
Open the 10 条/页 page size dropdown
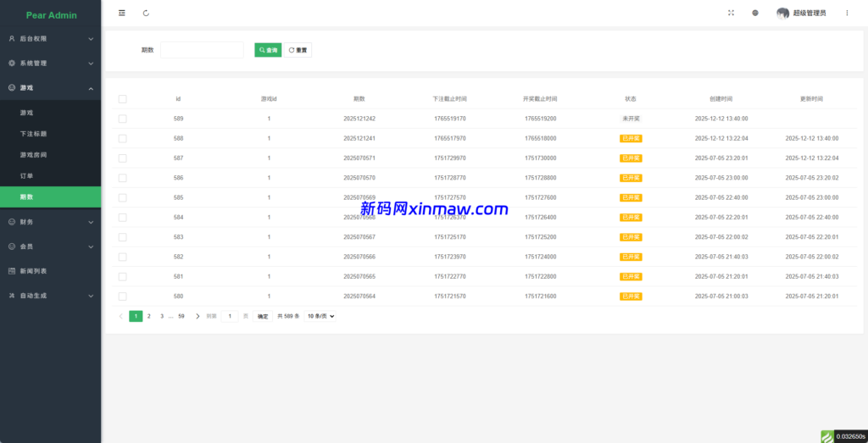pos(320,316)
